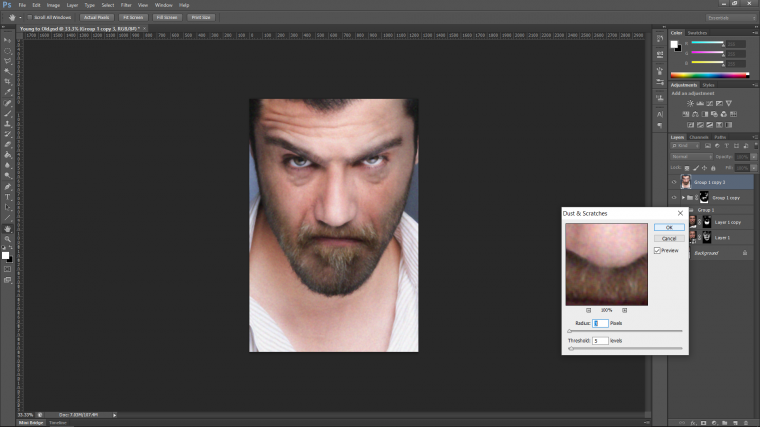The image size is (760, 427).
Task: Add a Levels adjustment
Action: (x=700, y=103)
